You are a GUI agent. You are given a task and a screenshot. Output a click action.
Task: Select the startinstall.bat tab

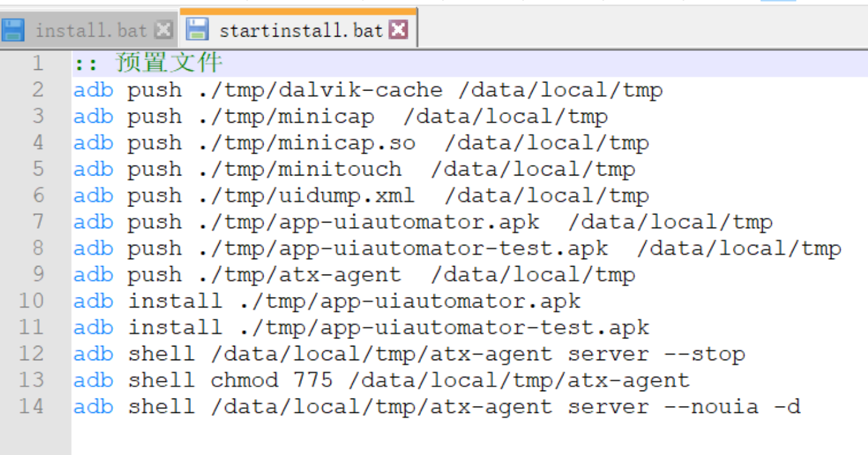click(298, 29)
